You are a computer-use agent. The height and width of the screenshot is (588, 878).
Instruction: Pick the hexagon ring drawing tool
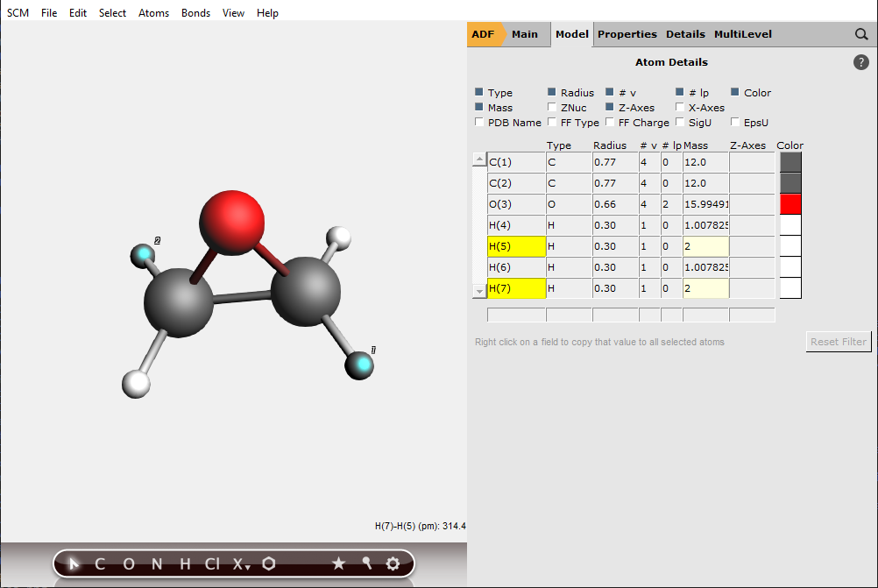click(268, 564)
